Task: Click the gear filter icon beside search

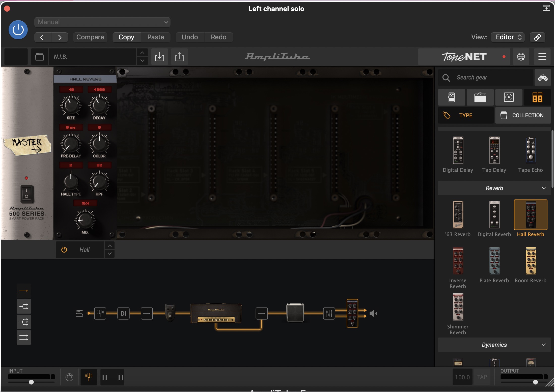Action: (x=542, y=77)
